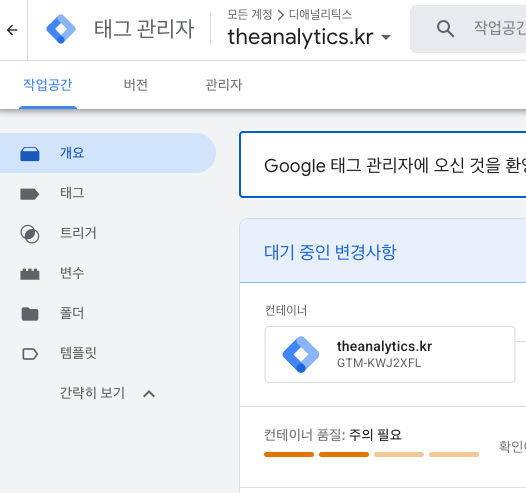This screenshot has width=526, height=493.
Task: Switch to the 관리자 tab
Action: (x=223, y=85)
